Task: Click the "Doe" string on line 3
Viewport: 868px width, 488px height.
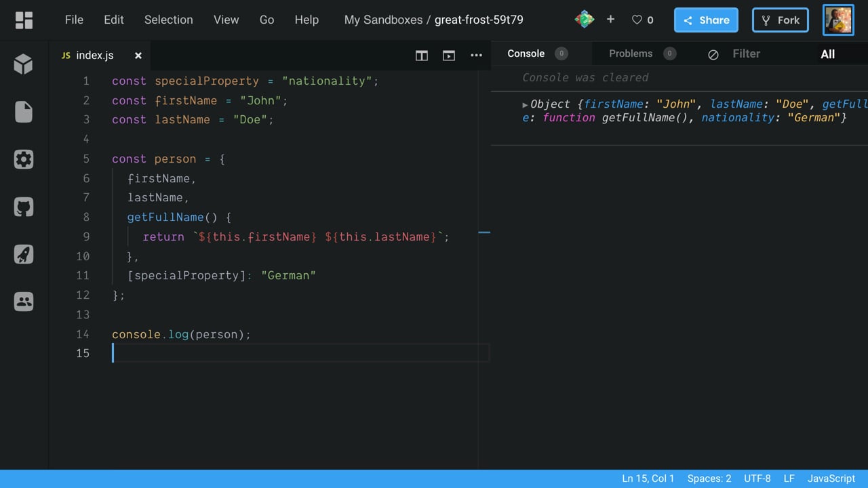Action: tap(250, 119)
